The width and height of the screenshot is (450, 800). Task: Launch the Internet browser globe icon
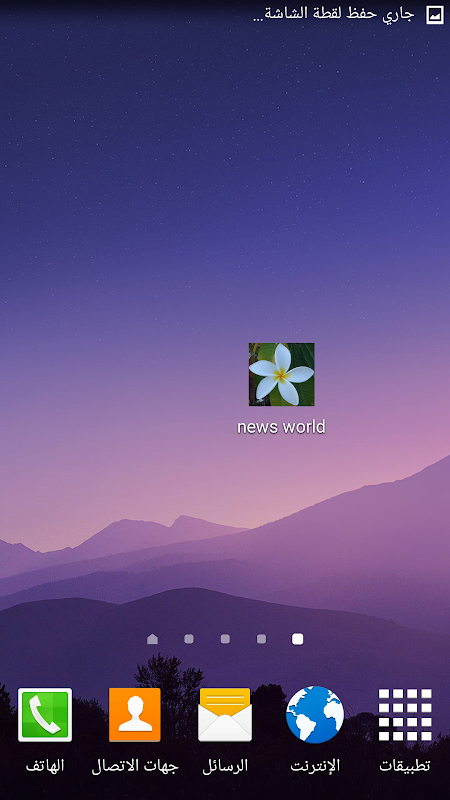coord(315,714)
